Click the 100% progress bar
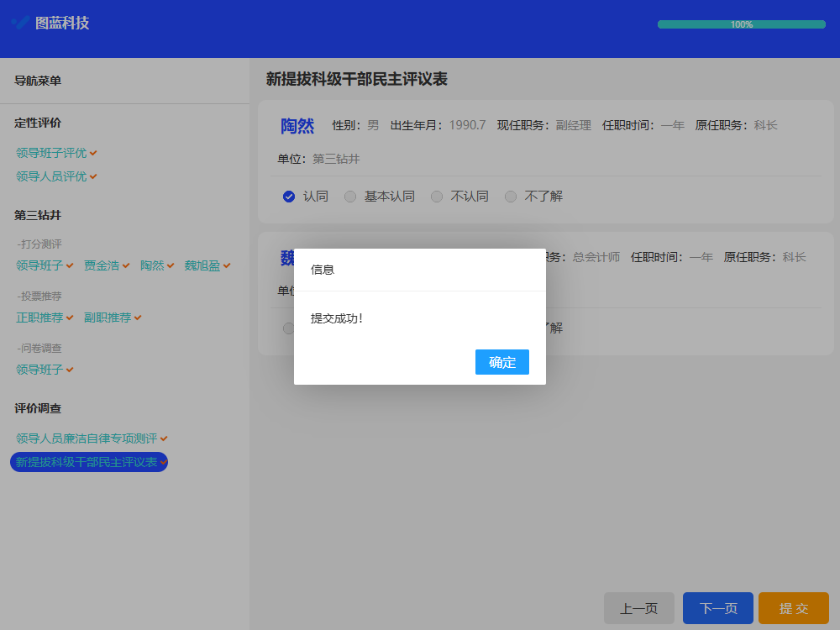Image resolution: width=840 pixels, height=630 pixels. [x=741, y=24]
